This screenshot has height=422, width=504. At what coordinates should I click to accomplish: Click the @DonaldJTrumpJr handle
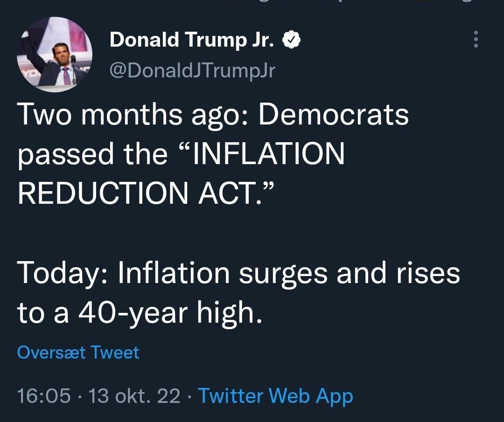point(192,70)
